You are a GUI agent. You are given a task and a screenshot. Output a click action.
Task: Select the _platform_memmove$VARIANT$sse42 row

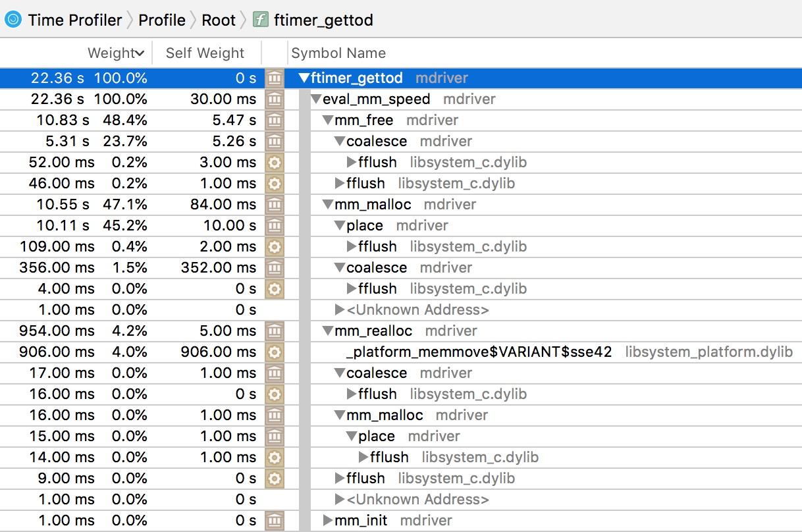(x=479, y=352)
